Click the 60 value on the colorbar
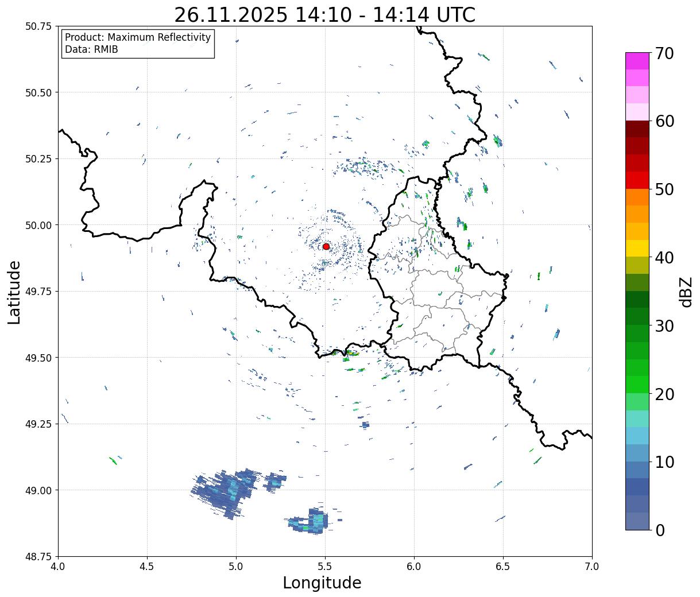 pos(664,121)
